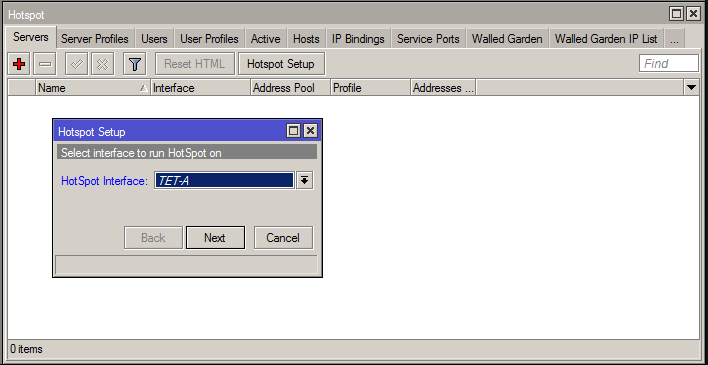Open Walled Garden IP List tab
Image resolution: width=708 pixels, height=365 pixels.
(606, 39)
